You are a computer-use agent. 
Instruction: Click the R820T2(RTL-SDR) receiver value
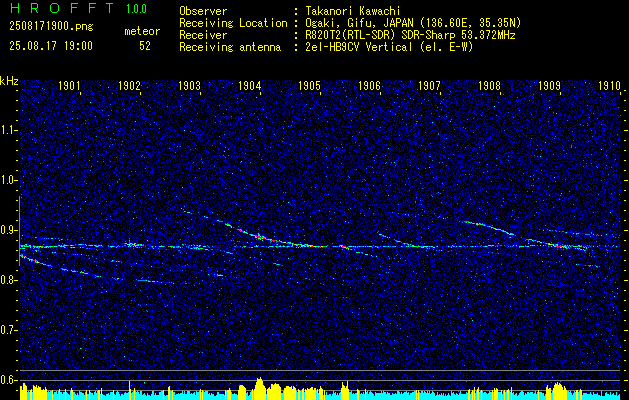click(x=410, y=35)
